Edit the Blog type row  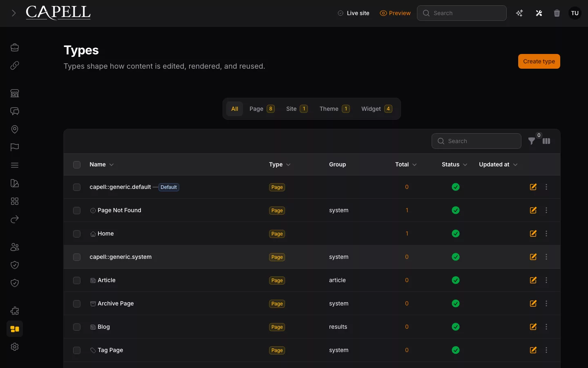click(533, 327)
